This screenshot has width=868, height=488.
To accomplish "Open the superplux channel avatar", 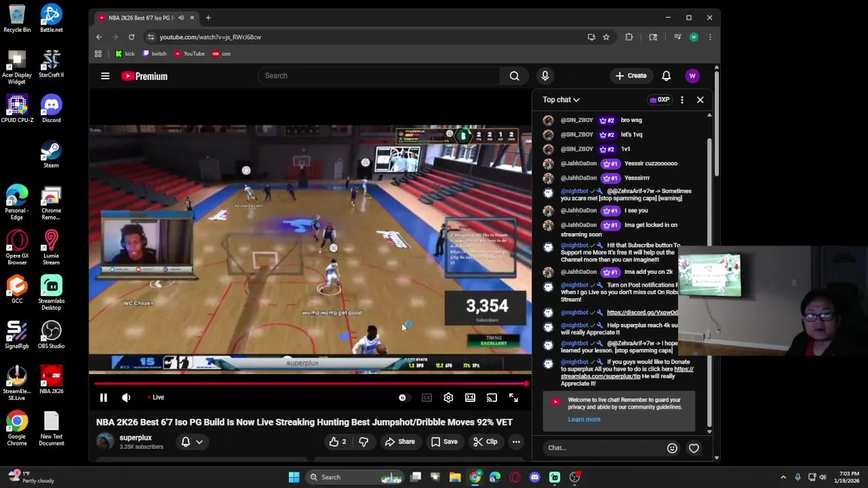I will pos(105,442).
